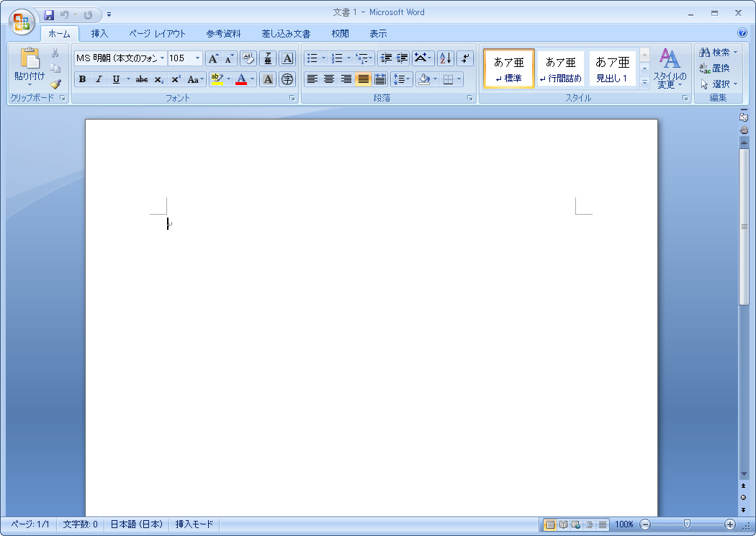Show or hide paragraph marks
This screenshot has height=536, width=756.
465,58
